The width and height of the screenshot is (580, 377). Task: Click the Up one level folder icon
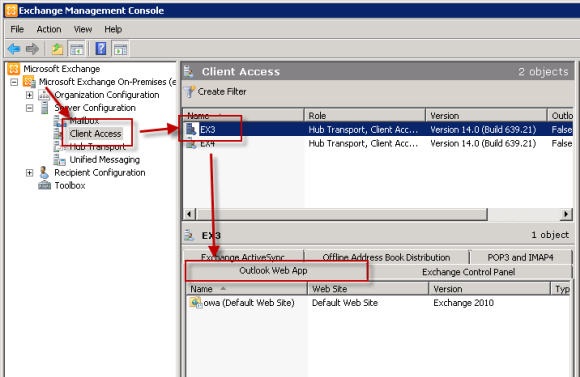57,48
